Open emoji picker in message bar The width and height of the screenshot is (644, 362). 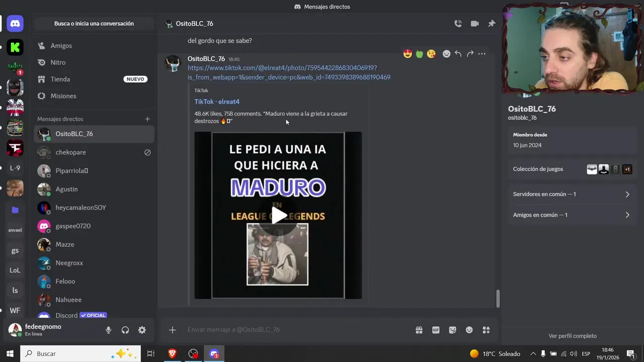click(469, 330)
